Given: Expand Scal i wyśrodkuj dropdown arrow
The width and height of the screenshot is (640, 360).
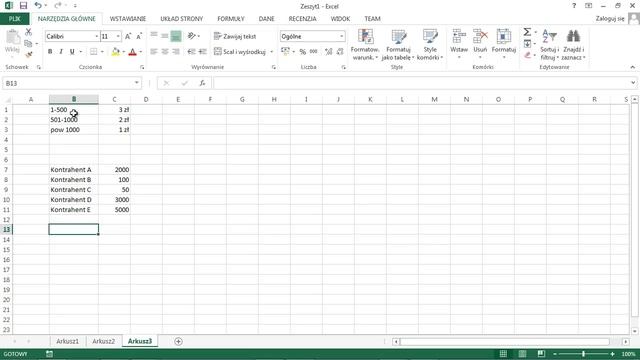Looking at the screenshot, I should 271,52.
